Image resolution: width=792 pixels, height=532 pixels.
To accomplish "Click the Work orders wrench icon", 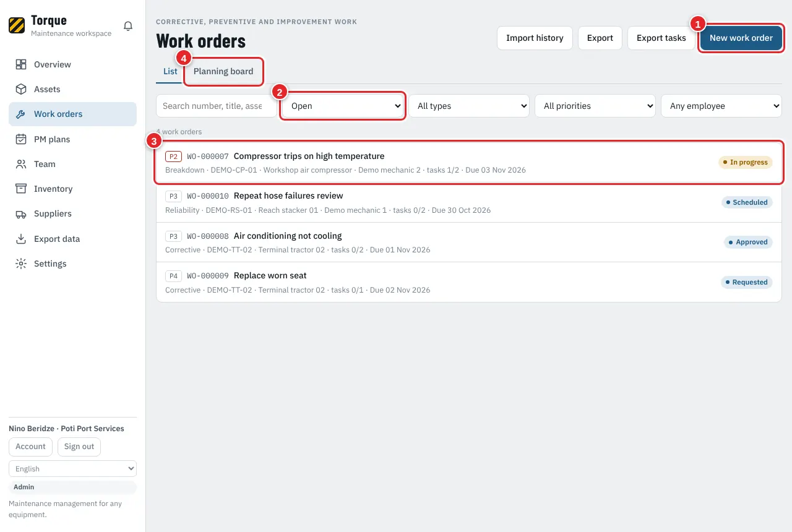I will pos(21,114).
